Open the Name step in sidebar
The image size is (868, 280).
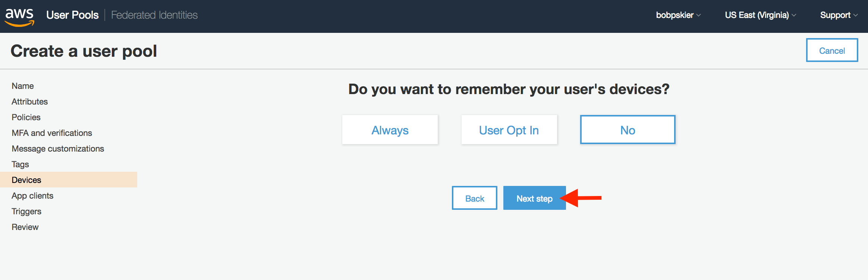(x=23, y=86)
